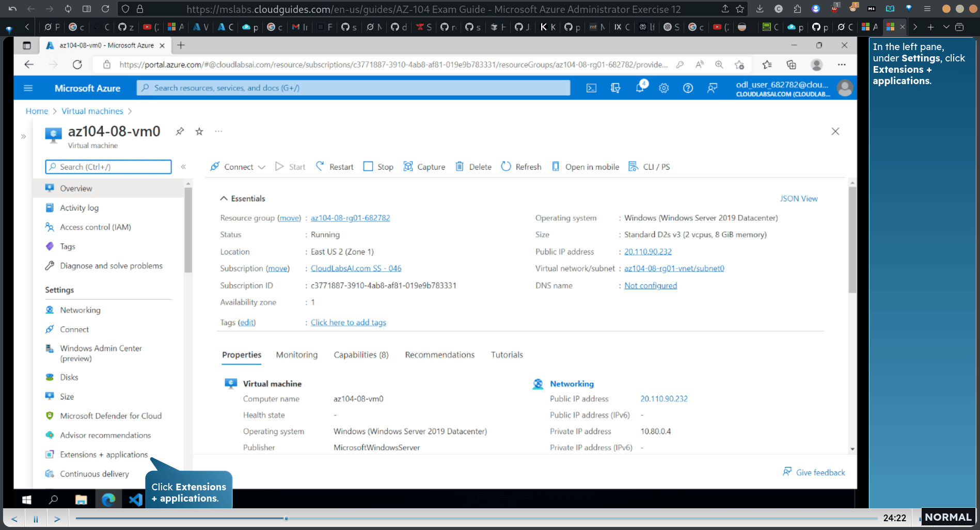This screenshot has width=980, height=530.
Task: Switch to Tutorials tab
Action: click(507, 355)
